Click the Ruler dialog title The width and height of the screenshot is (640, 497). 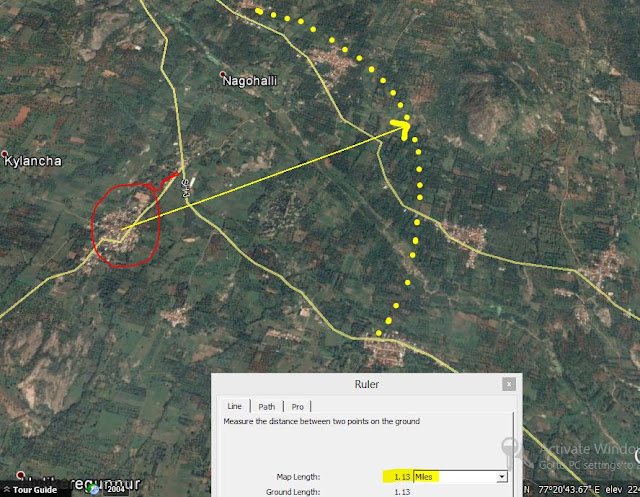point(367,384)
